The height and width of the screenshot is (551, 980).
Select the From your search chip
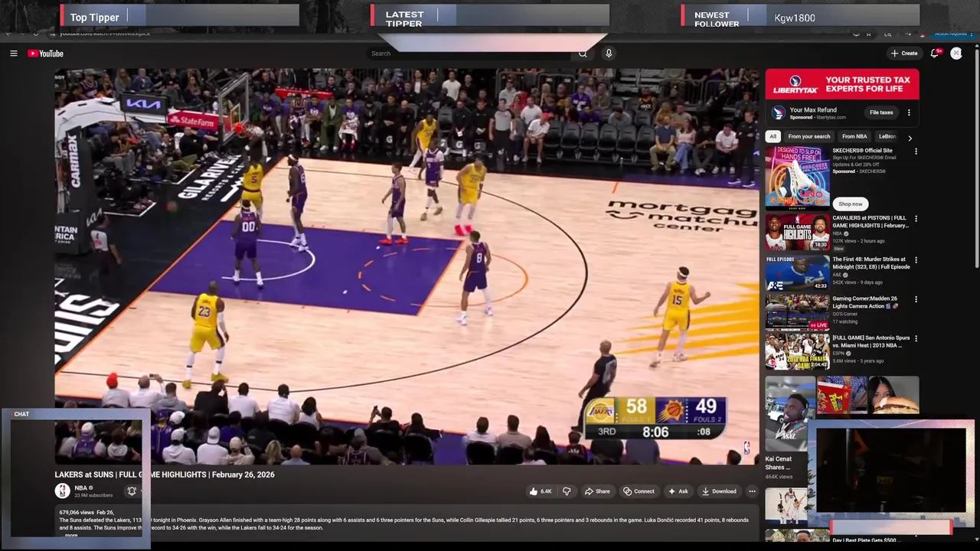coord(808,136)
